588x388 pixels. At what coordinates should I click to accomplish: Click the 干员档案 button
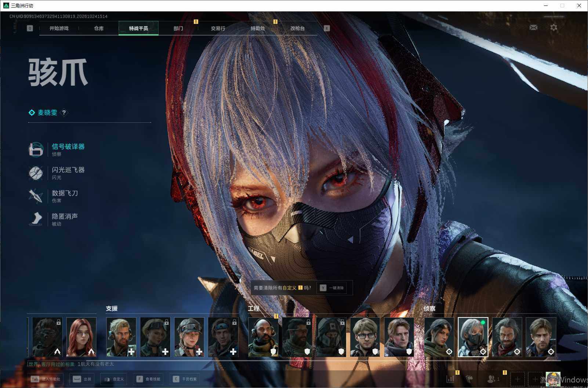[x=185, y=379]
